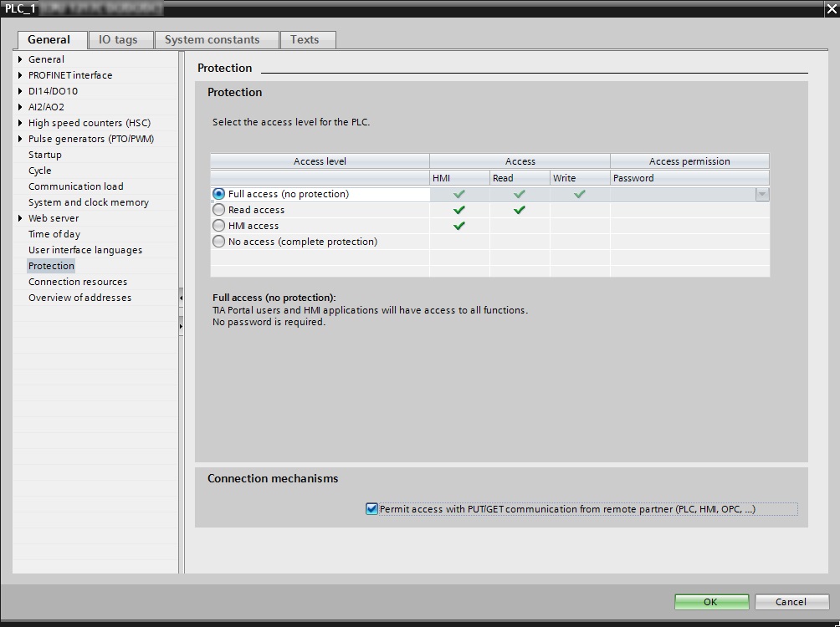Expand the Web server tree node

pos(20,218)
